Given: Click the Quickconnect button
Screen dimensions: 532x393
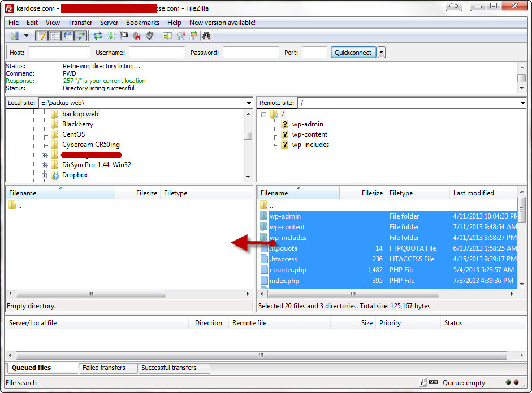Looking at the screenshot, I should [353, 53].
